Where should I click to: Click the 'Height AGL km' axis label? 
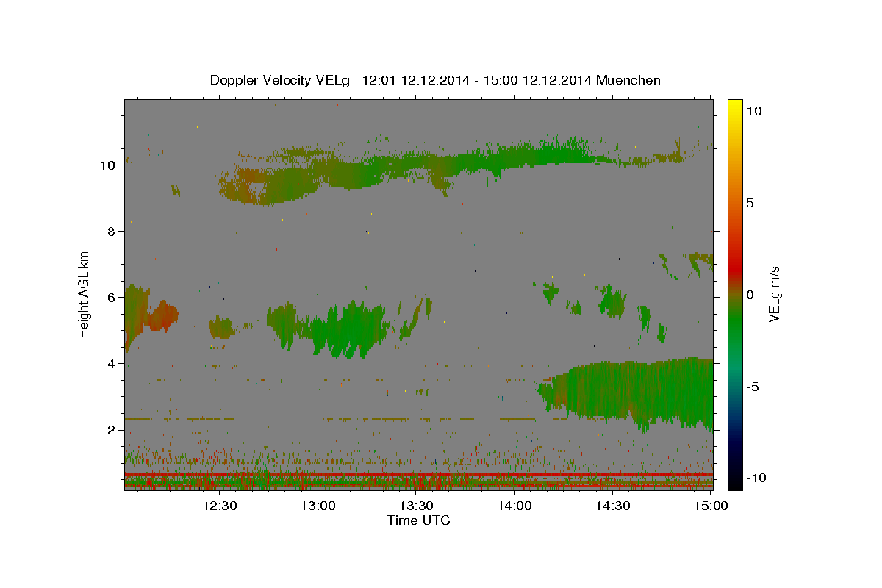point(85,294)
